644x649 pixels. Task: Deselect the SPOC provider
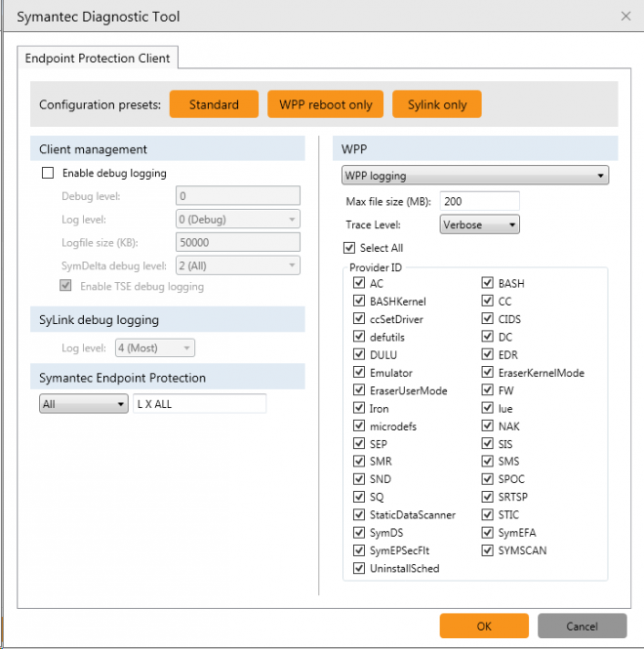pos(488,479)
